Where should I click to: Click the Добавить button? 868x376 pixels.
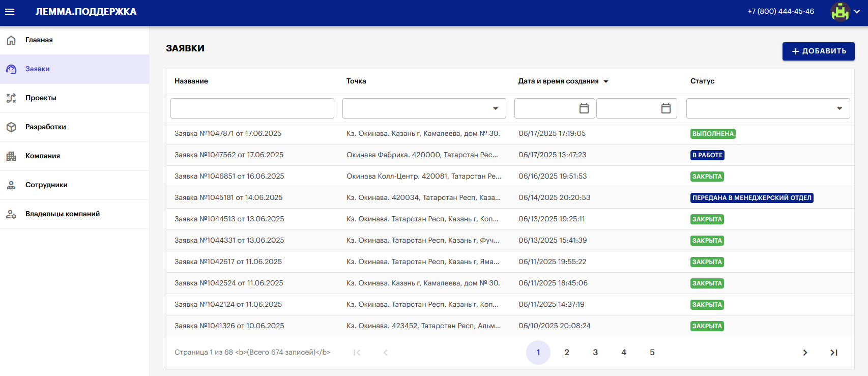pyautogui.click(x=818, y=51)
